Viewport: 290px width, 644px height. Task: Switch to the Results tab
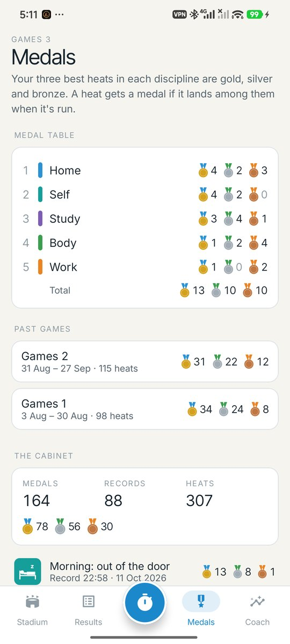click(89, 610)
